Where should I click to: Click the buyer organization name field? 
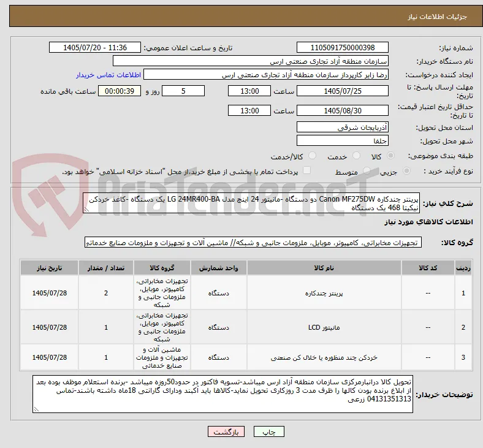tap(251, 61)
